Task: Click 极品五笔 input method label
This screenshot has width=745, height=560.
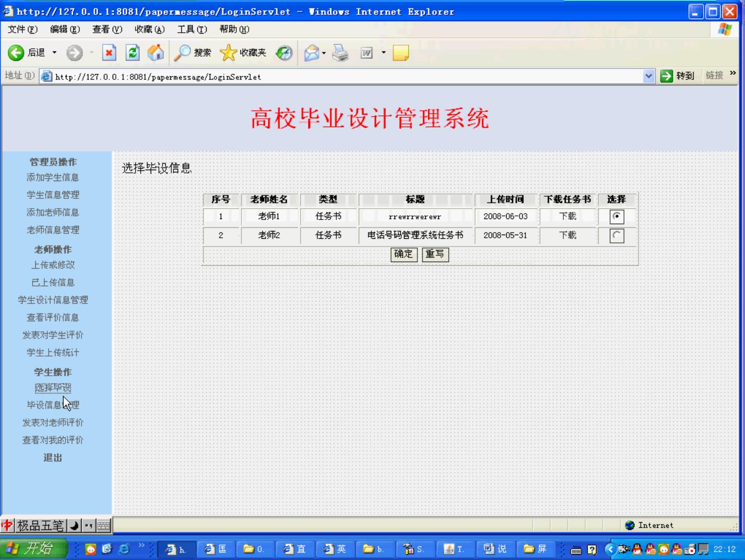Action: pos(40,526)
